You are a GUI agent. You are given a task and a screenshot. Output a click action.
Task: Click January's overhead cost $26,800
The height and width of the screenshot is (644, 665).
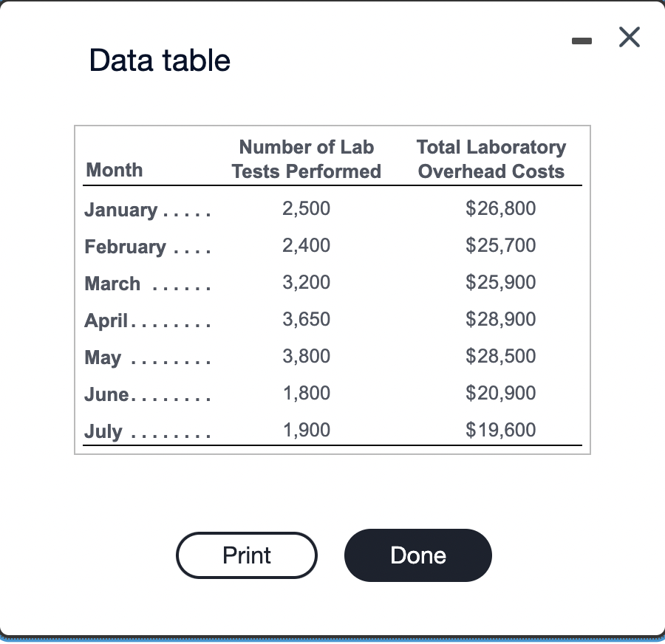pos(500,208)
